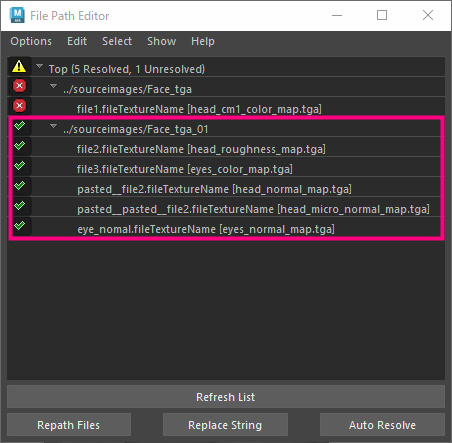The height and width of the screenshot is (443, 452).
Task: Open the Show menu
Action: [x=162, y=41]
